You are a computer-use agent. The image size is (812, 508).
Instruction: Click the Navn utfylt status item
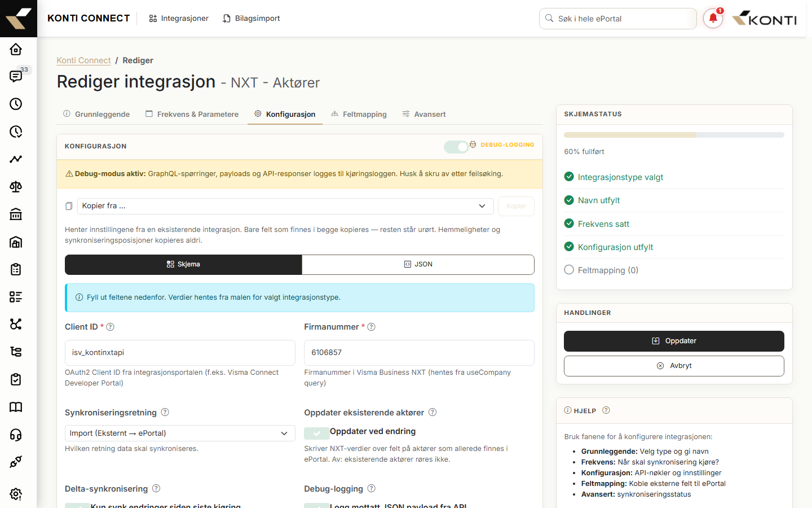674,200
